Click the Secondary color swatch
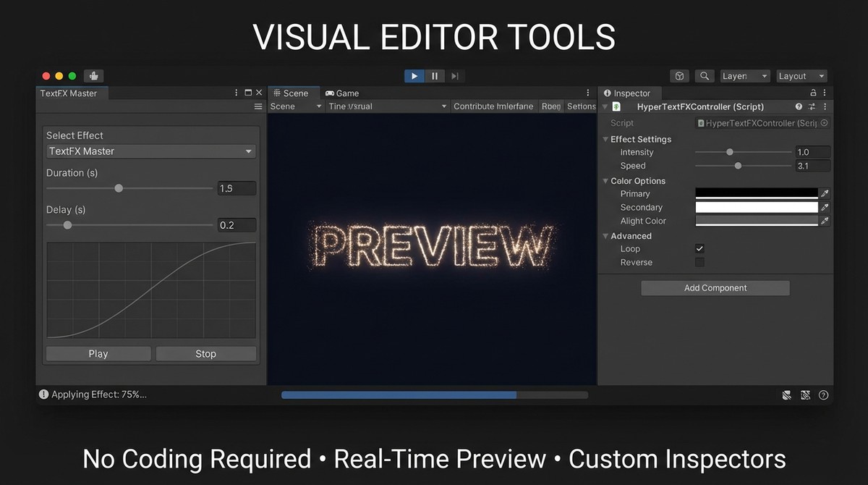The height and width of the screenshot is (485, 868). pyautogui.click(x=754, y=207)
